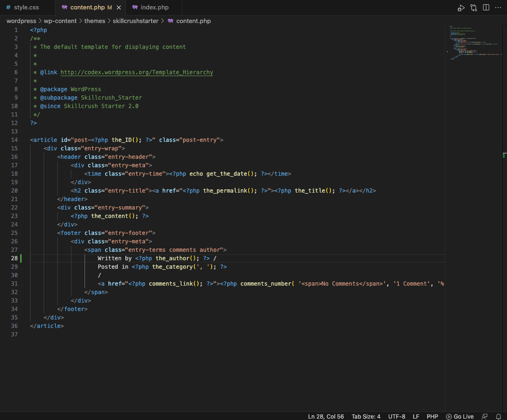Run or debug PHP file icon

(461, 8)
